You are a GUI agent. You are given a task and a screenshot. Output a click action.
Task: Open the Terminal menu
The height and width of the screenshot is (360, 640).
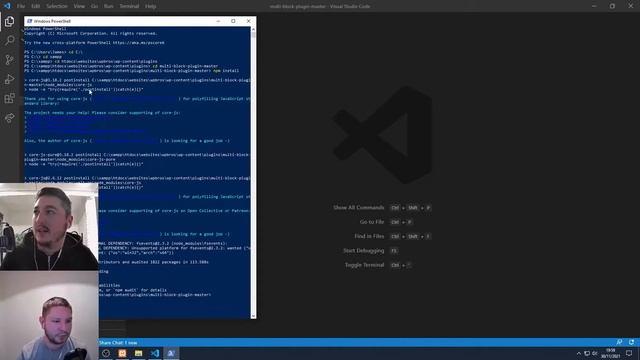click(x=129, y=6)
